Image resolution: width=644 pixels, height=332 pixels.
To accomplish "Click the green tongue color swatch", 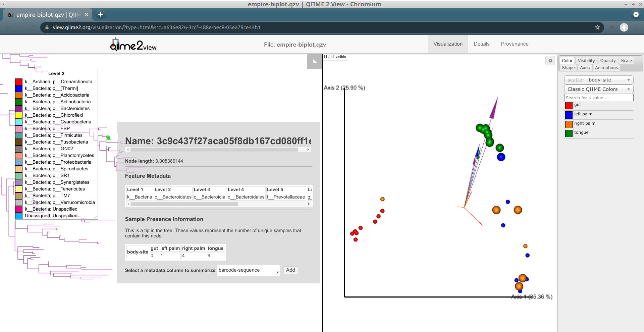I will point(569,133).
